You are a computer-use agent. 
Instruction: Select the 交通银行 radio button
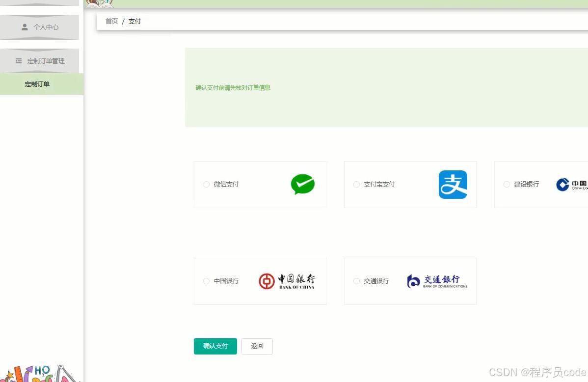[357, 281]
